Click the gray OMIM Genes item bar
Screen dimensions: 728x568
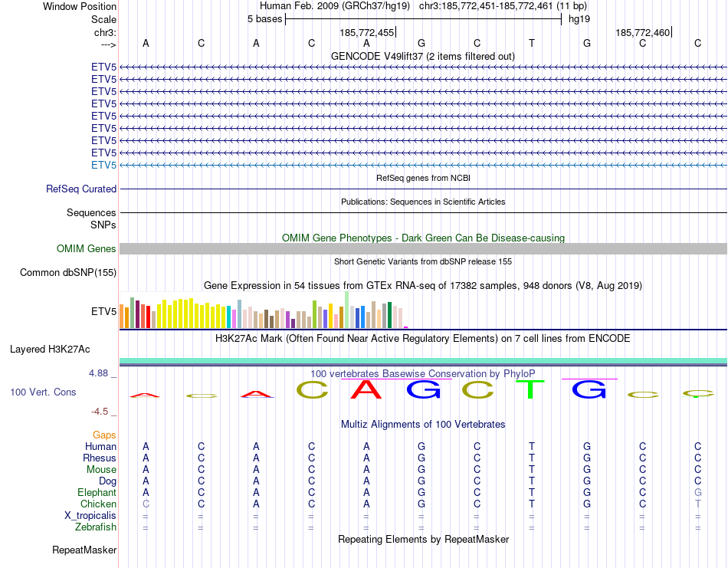(423, 248)
